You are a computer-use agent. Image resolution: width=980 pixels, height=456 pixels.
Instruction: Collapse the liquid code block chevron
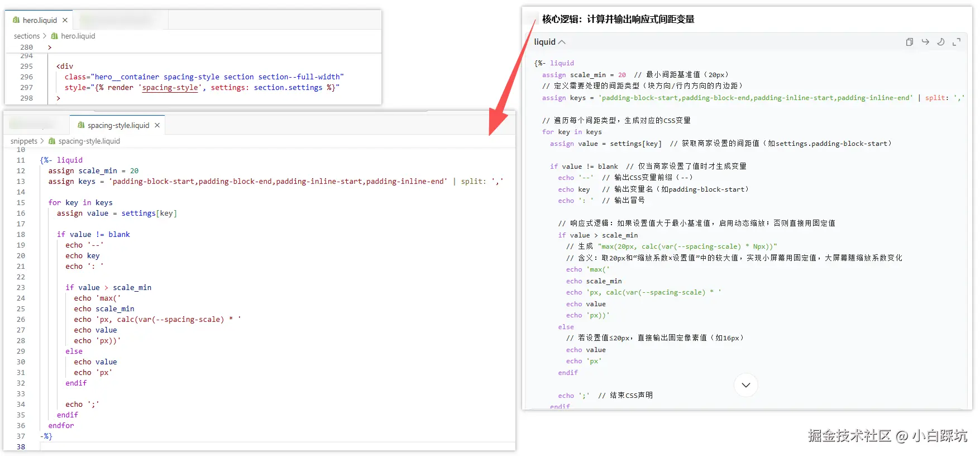(x=562, y=42)
